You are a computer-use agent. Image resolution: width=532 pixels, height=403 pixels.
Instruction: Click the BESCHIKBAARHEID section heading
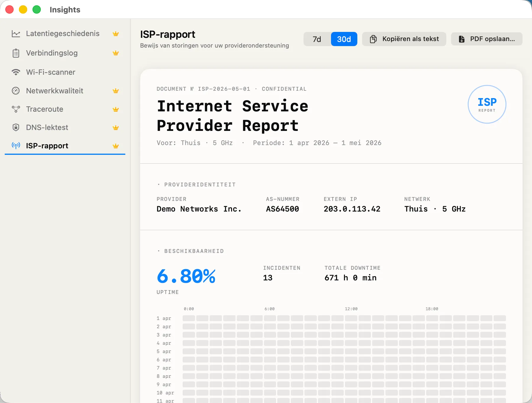(194, 251)
